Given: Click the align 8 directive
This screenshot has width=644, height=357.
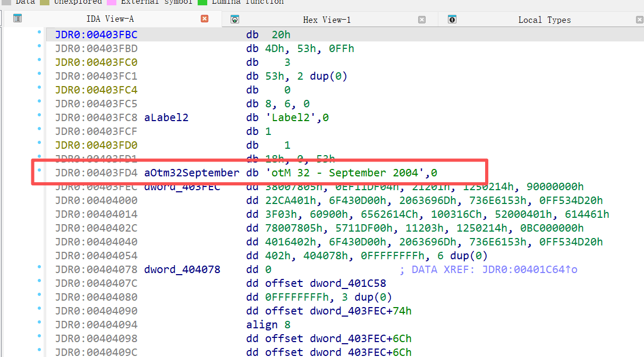Looking at the screenshot, I should coord(268,325).
